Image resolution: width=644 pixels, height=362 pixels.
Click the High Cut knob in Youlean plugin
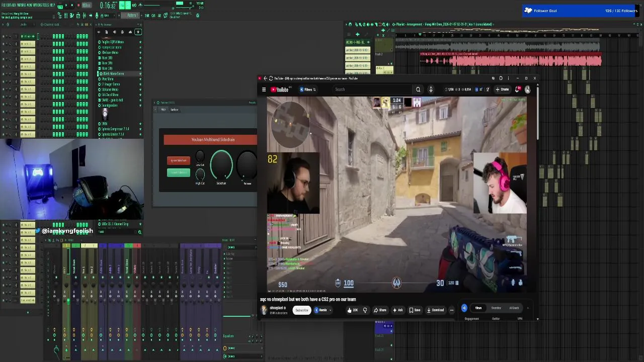point(200,174)
